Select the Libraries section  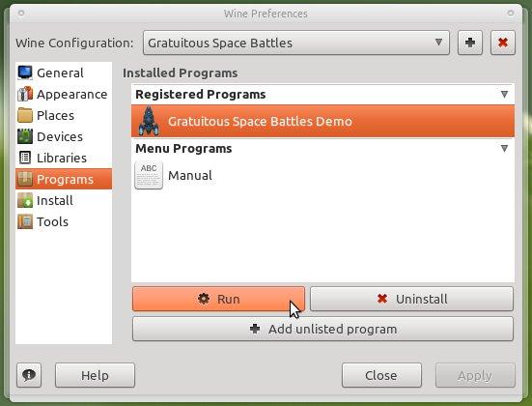(x=64, y=158)
